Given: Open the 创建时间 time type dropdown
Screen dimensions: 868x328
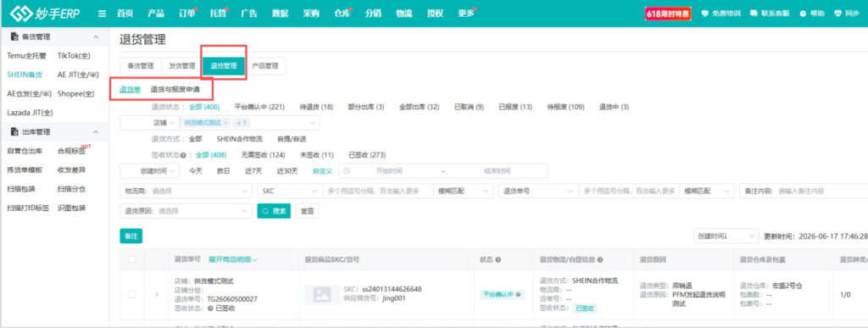Looking at the screenshot, I should pos(149,171).
